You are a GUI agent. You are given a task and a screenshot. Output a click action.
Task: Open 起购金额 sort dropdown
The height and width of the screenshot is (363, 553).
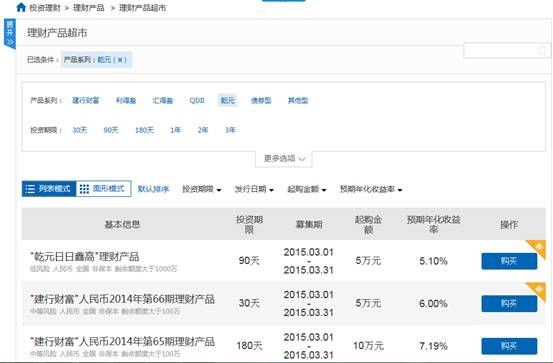307,189
